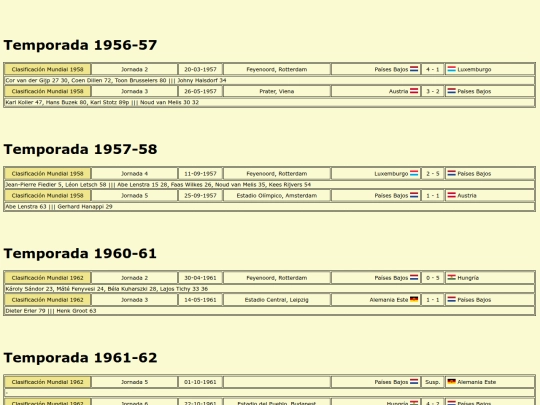The image size is (540, 405).
Task: Click venue Estadio Olímpico, Amsterdam
Action: (x=277, y=195)
